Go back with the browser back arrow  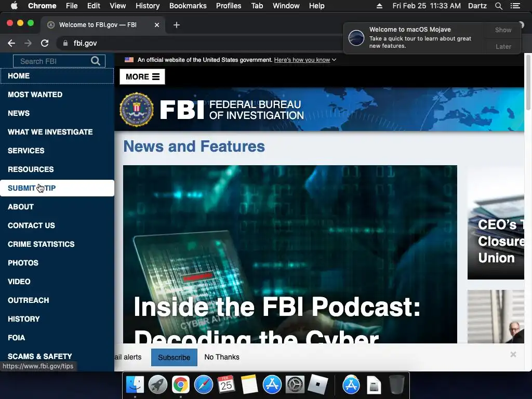(11, 43)
